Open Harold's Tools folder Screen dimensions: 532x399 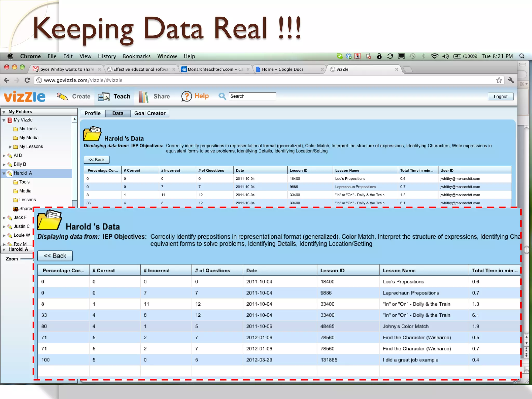click(21, 182)
